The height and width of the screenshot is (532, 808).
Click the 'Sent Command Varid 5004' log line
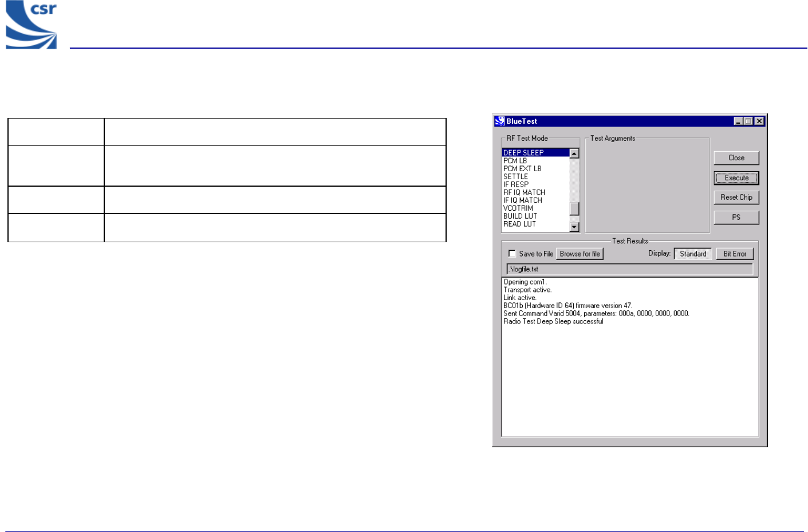596,314
